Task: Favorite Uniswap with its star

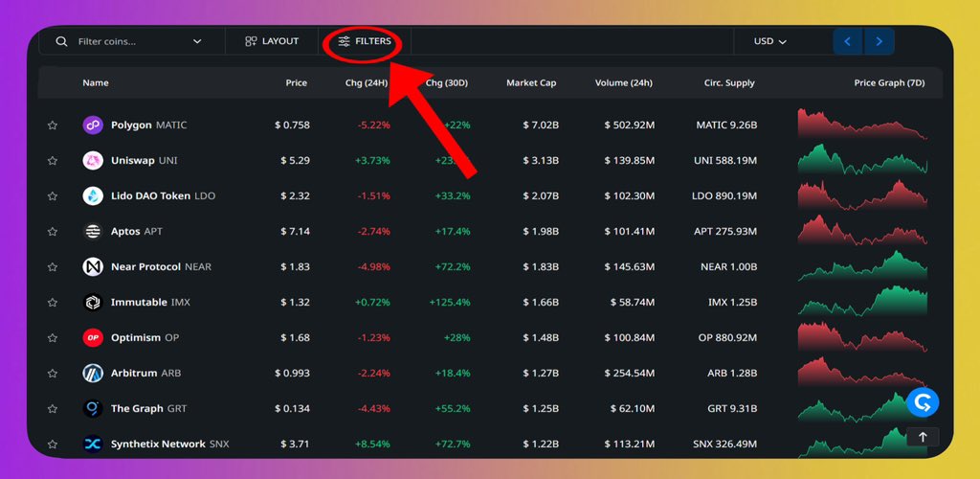Action: 53,161
